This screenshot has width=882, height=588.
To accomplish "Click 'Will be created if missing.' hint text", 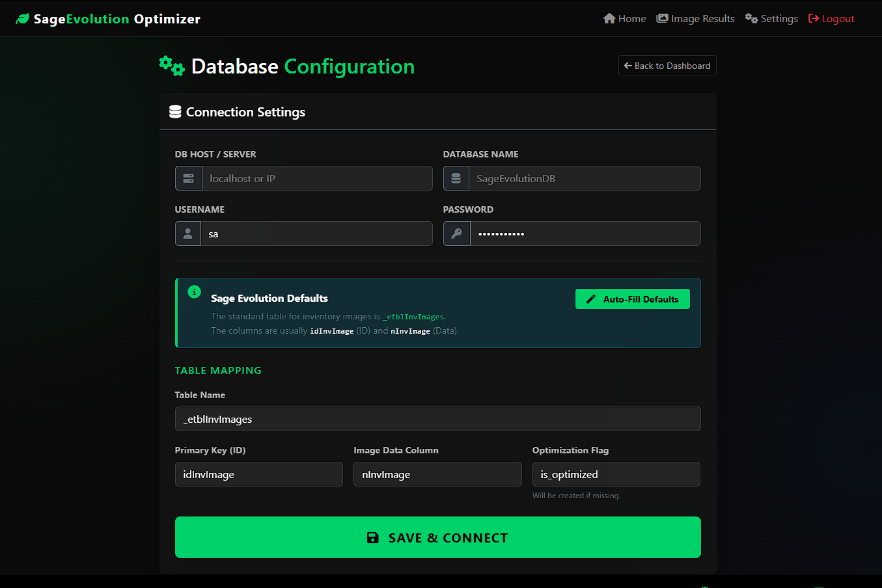I will pos(576,496).
